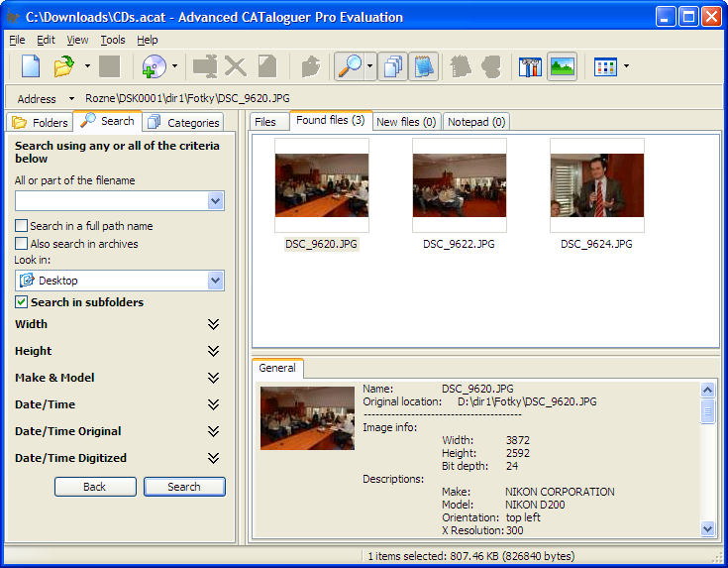
Task: Open the dropdown arrow beside Add disk
Action: [x=174, y=66]
